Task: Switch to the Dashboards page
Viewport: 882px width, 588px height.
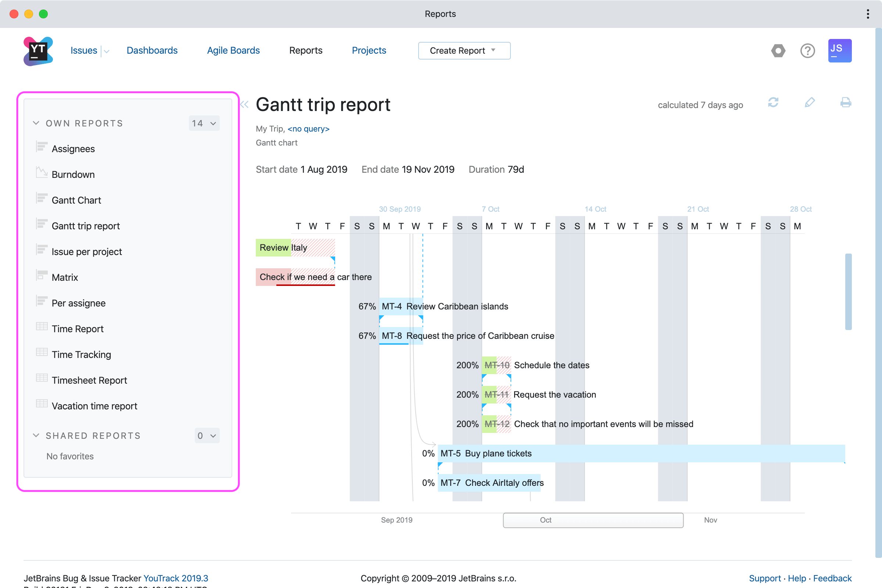Action: 152,50
